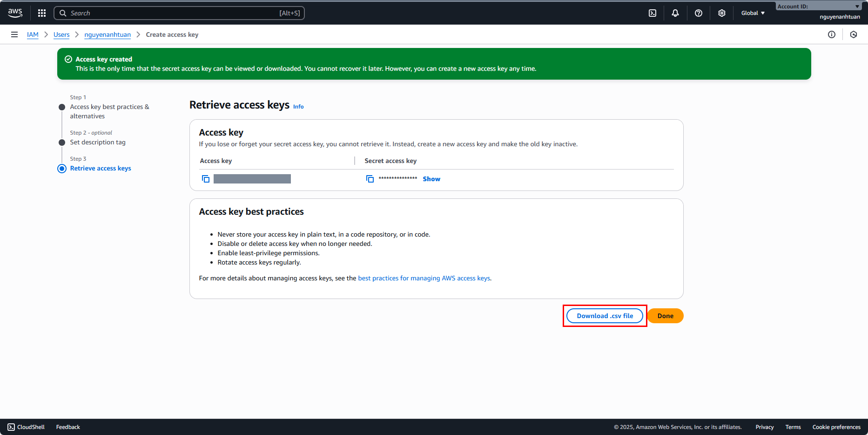868x435 pixels.
Task: Navigate to Users breadcrumb
Action: click(61, 34)
